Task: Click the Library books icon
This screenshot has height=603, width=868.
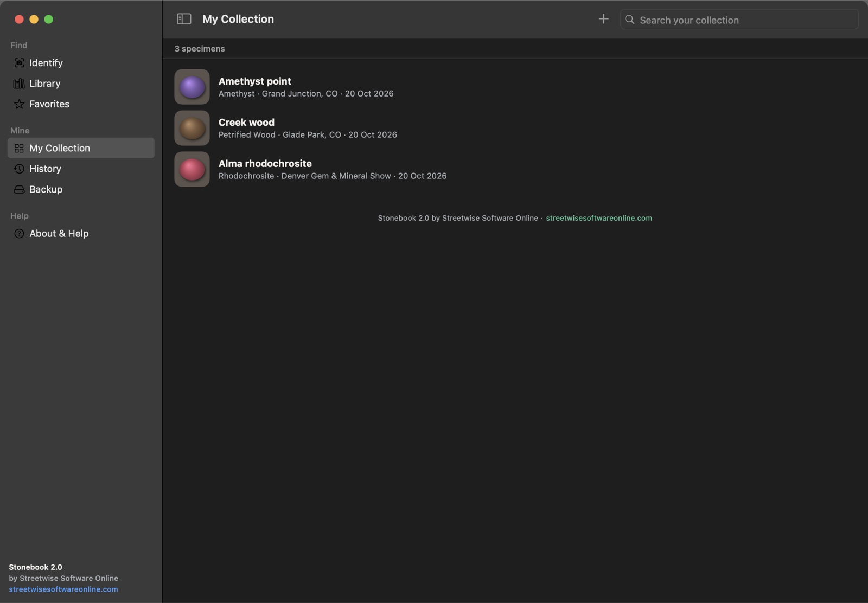Action: pyautogui.click(x=19, y=84)
